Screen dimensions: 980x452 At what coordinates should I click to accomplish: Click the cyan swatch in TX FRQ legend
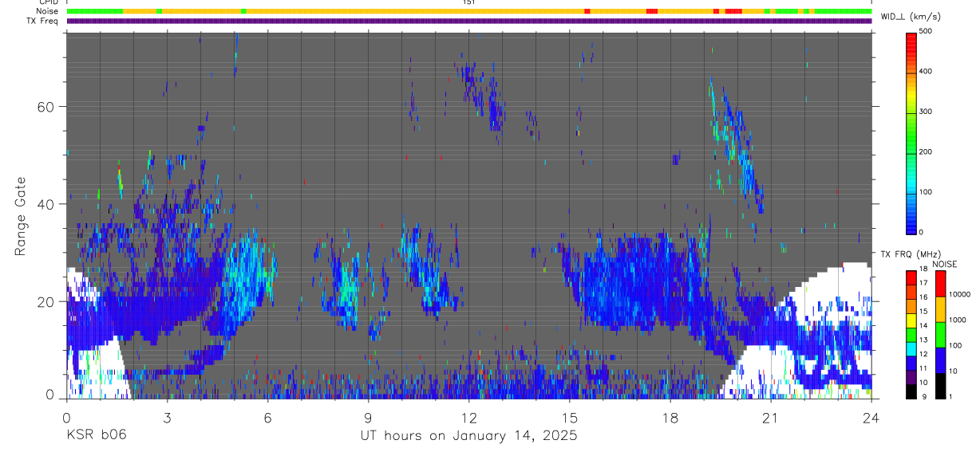[911, 348]
